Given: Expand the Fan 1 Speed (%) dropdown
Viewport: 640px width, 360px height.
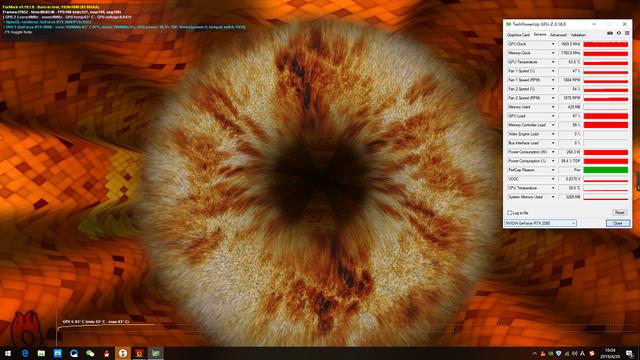Looking at the screenshot, I should [553, 71].
